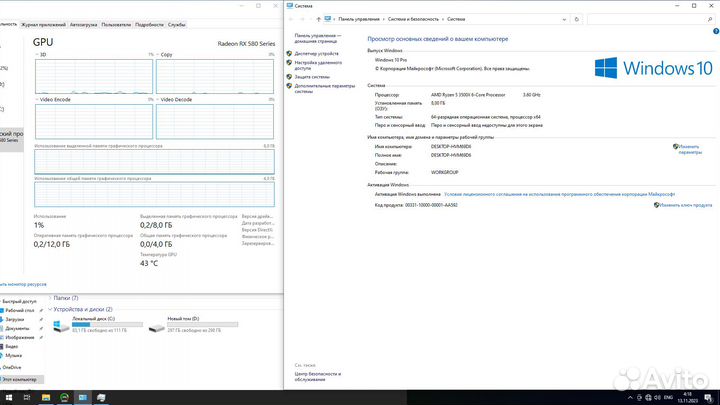Open the 3D engine graph dropdown
The height and width of the screenshot is (405, 720).
37,55
